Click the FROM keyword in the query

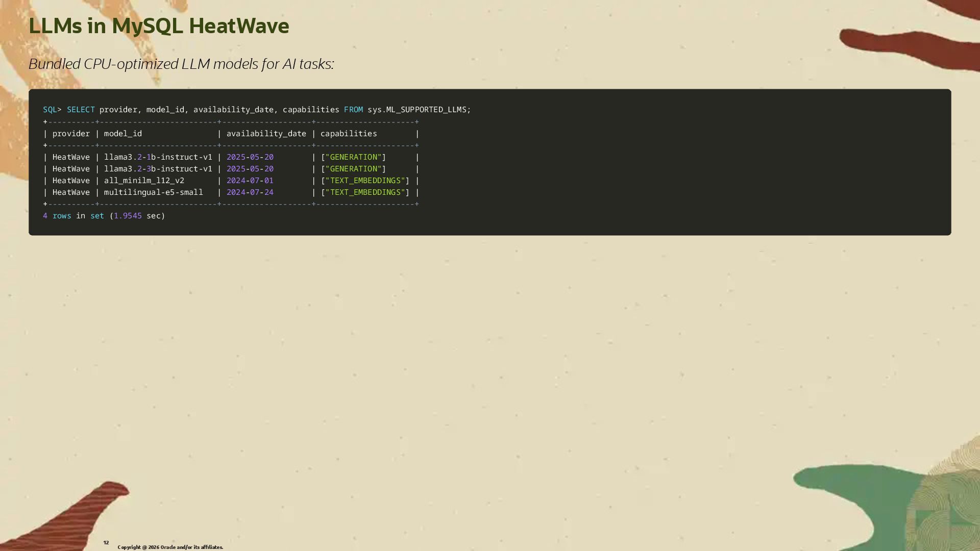coord(353,110)
